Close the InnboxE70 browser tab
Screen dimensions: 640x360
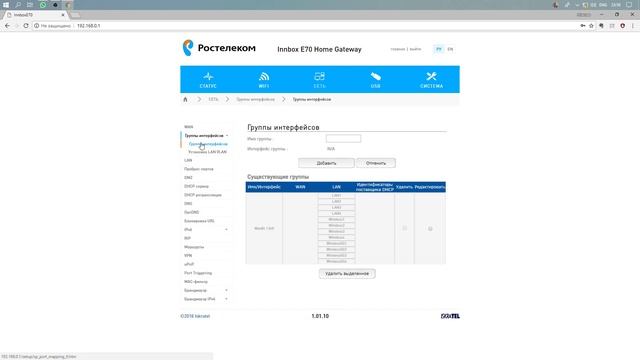tap(63, 15)
